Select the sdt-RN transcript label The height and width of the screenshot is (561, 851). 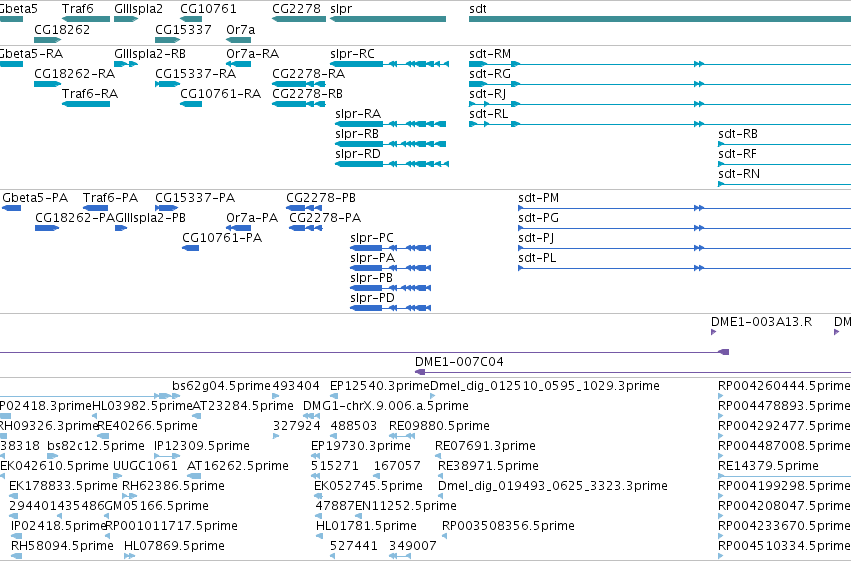pos(739,174)
